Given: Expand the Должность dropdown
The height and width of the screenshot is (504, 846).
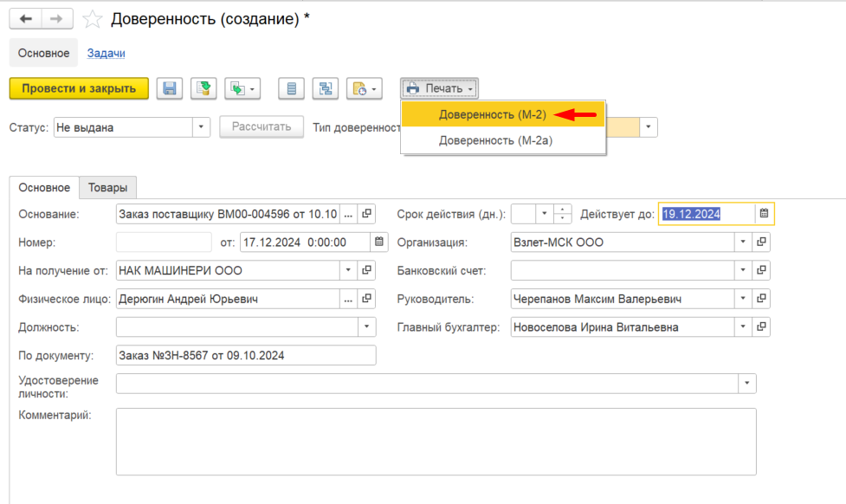Looking at the screenshot, I should (x=367, y=326).
